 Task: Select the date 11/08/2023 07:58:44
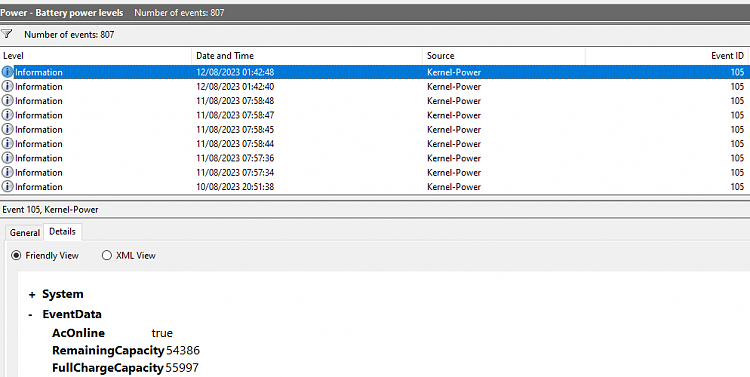click(x=235, y=144)
